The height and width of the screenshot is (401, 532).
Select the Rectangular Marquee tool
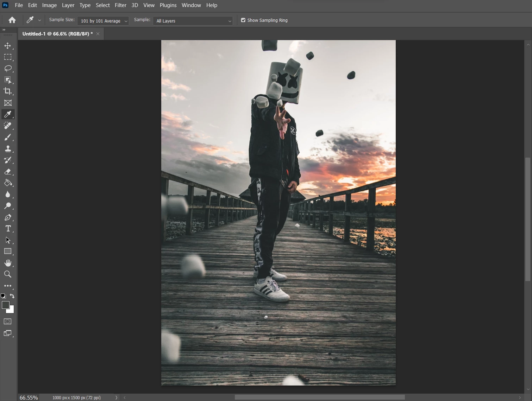pos(8,57)
